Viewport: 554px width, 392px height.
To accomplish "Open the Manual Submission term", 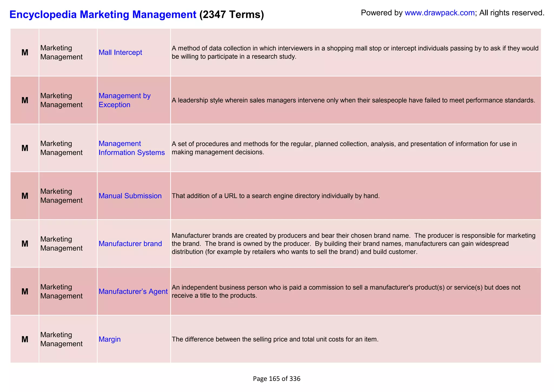I will coord(130,196).
